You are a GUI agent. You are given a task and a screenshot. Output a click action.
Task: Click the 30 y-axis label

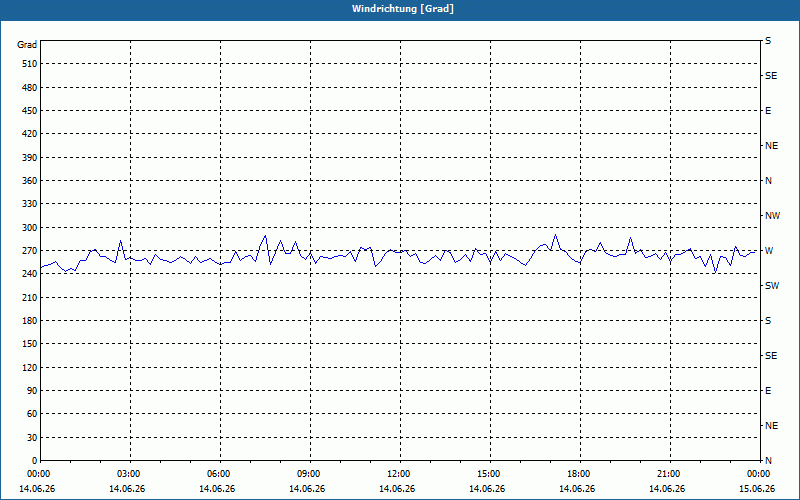point(32,438)
